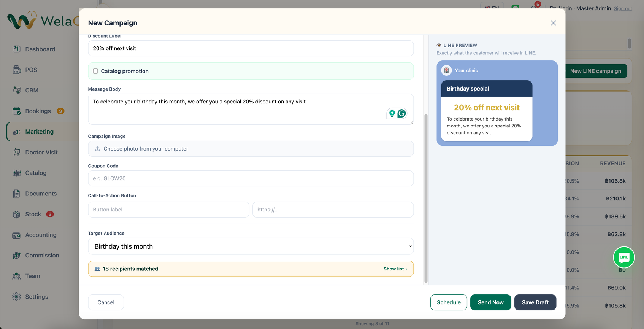Go to Settings menu item

point(36,296)
